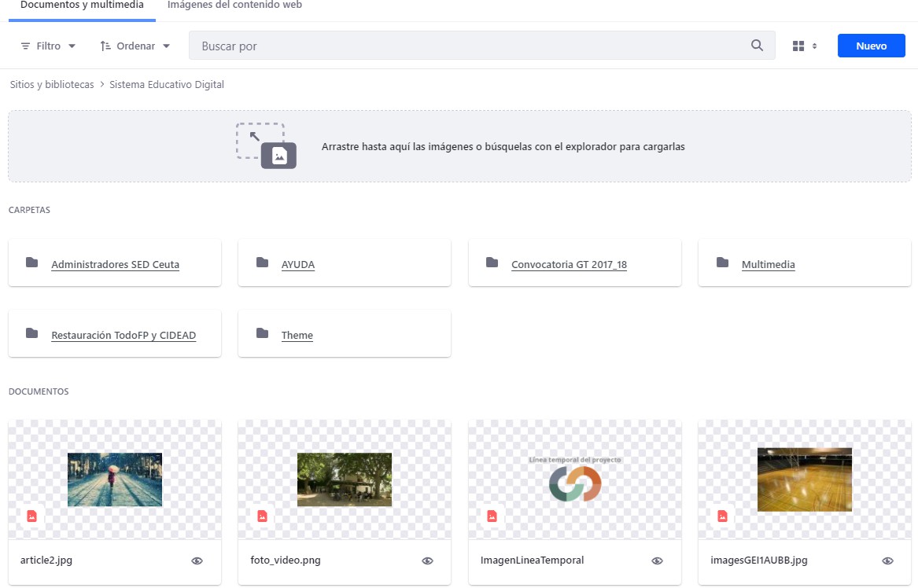Preview imagesGEI1AUBB.jpg with its eye icon
The width and height of the screenshot is (918, 588).
click(x=887, y=561)
